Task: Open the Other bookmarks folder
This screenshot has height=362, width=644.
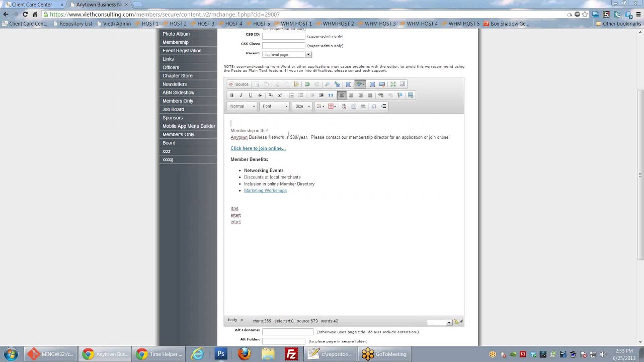Action: [x=618, y=24]
